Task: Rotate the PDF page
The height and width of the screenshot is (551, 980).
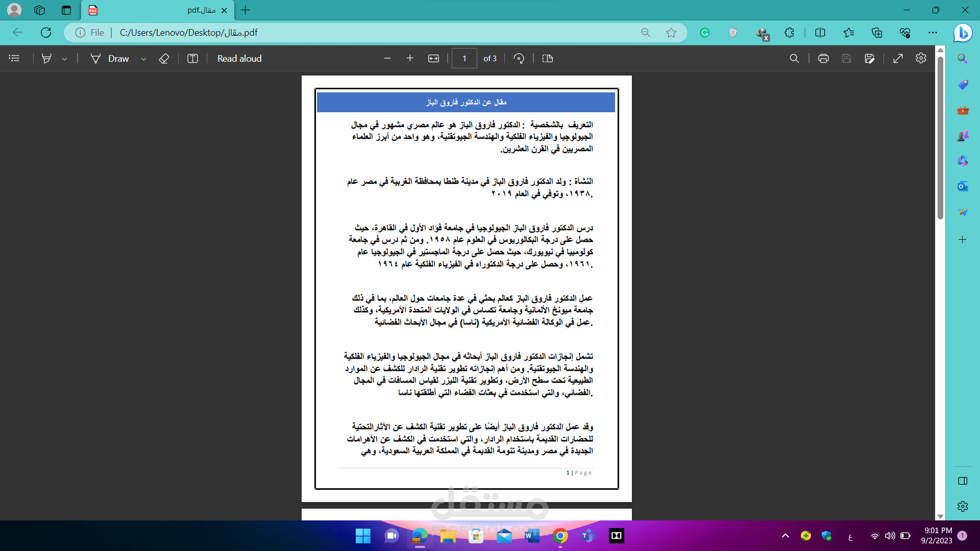Action: pos(519,59)
